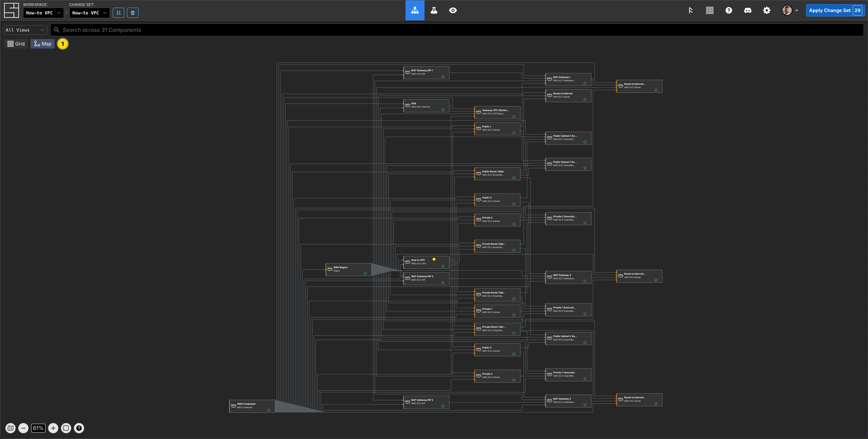Select the Public 1 subnet node

pyautogui.click(x=497, y=129)
